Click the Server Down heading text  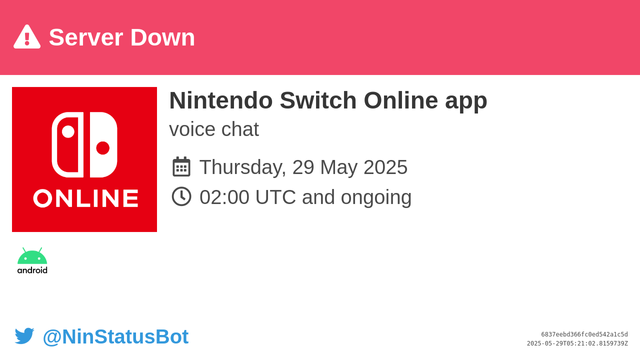pyautogui.click(x=122, y=37)
